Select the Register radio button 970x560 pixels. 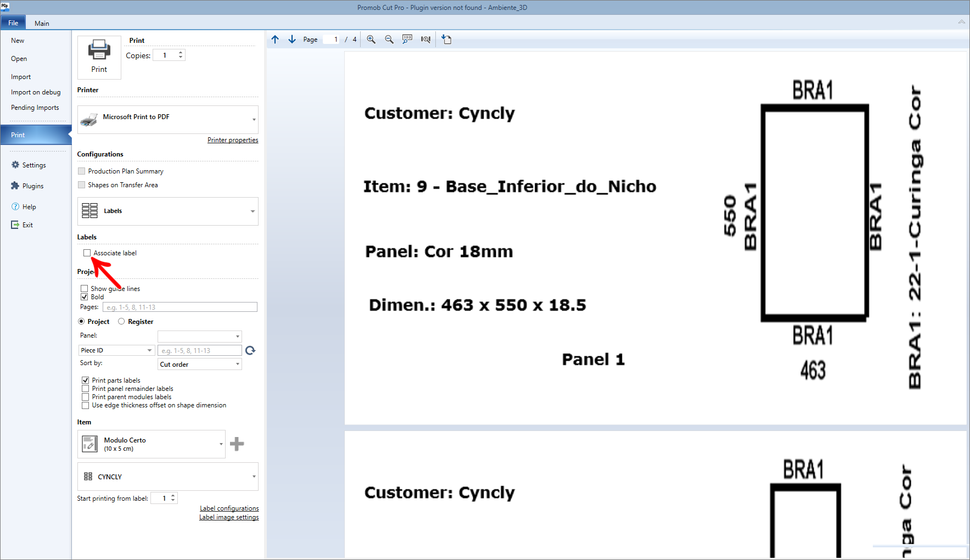point(121,322)
